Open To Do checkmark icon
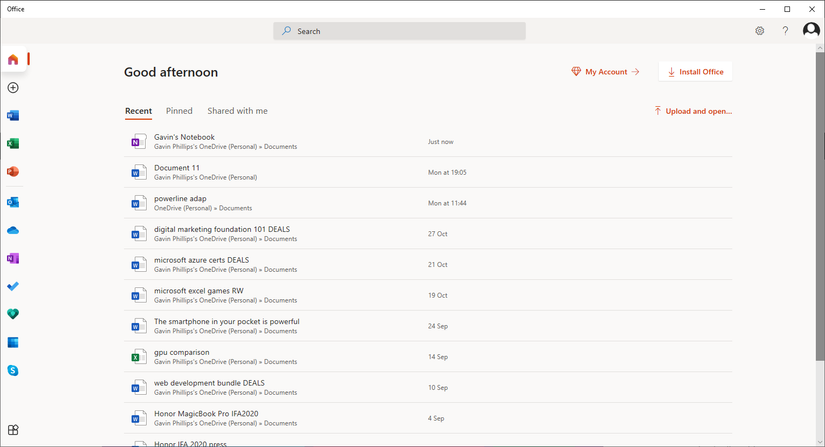The width and height of the screenshot is (825, 447). 13,286
